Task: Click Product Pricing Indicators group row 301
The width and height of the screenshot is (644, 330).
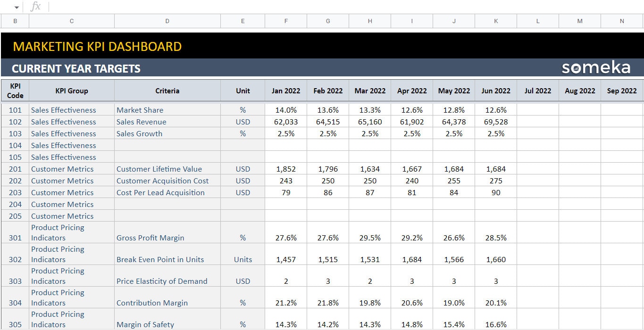Action: pyautogui.click(x=72, y=232)
